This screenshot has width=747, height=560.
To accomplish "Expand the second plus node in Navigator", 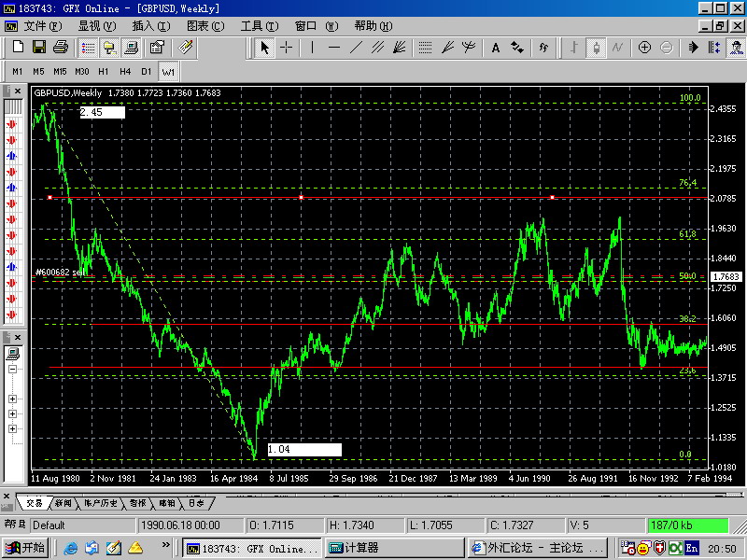I will [x=13, y=413].
